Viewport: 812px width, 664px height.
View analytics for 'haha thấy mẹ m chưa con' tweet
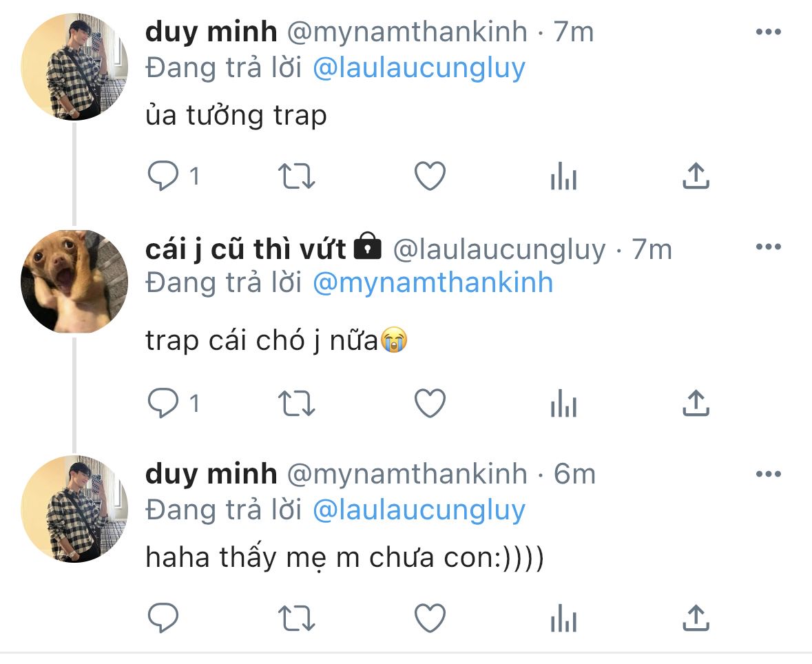[563, 618]
